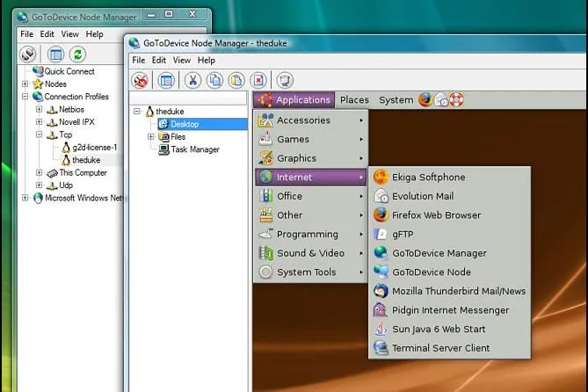The width and height of the screenshot is (588, 392).
Task: Click the Applications menu in Ubuntu panel
Action: pos(294,100)
